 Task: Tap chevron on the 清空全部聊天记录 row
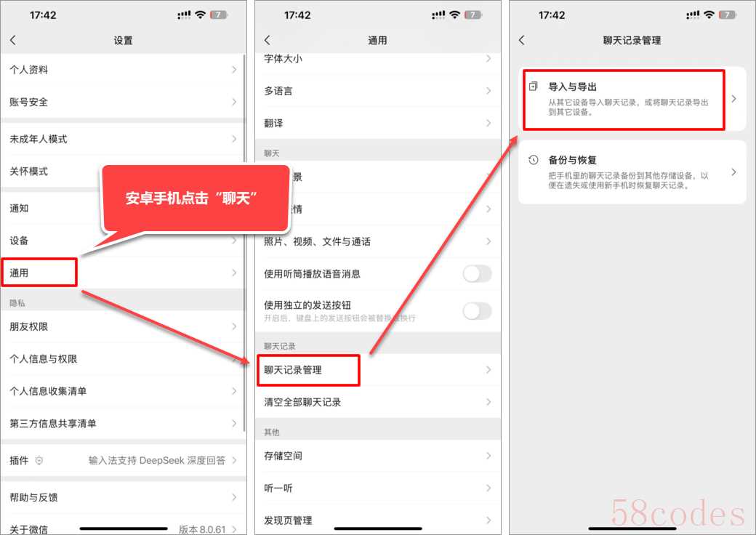(x=488, y=402)
